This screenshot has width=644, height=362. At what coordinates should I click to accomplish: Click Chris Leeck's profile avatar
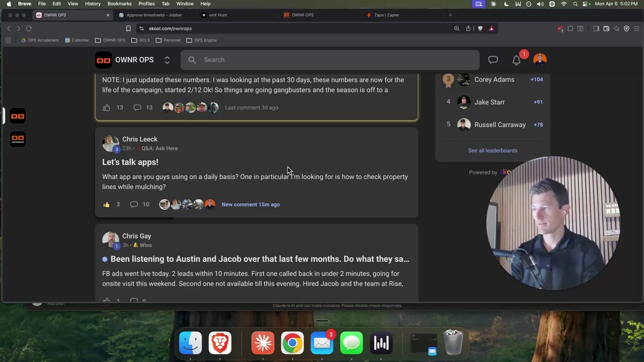click(x=110, y=143)
